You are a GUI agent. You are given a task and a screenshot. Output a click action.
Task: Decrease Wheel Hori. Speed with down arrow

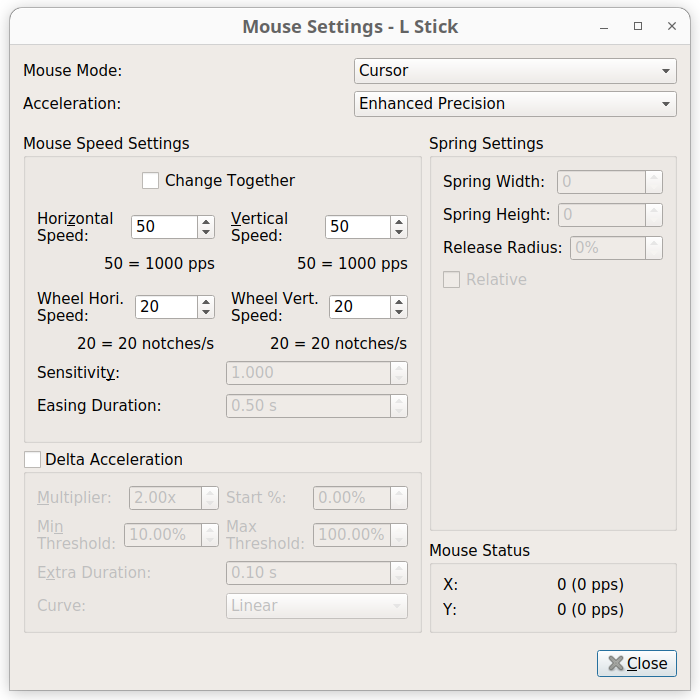coord(206,312)
